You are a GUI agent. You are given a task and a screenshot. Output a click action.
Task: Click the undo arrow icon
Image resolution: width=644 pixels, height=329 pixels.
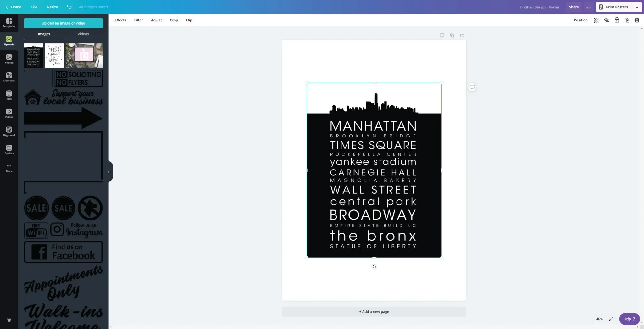[x=69, y=7]
